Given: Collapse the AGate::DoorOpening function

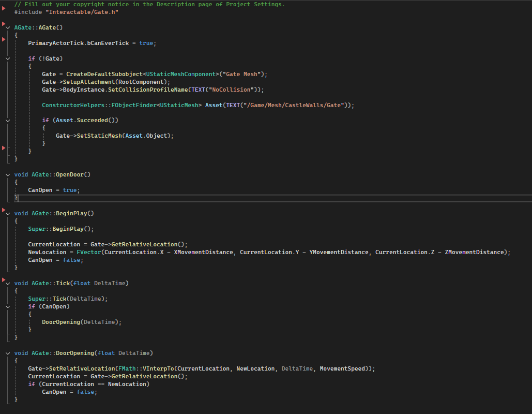Looking at the screenshot, I should click(x=8, y=353).
